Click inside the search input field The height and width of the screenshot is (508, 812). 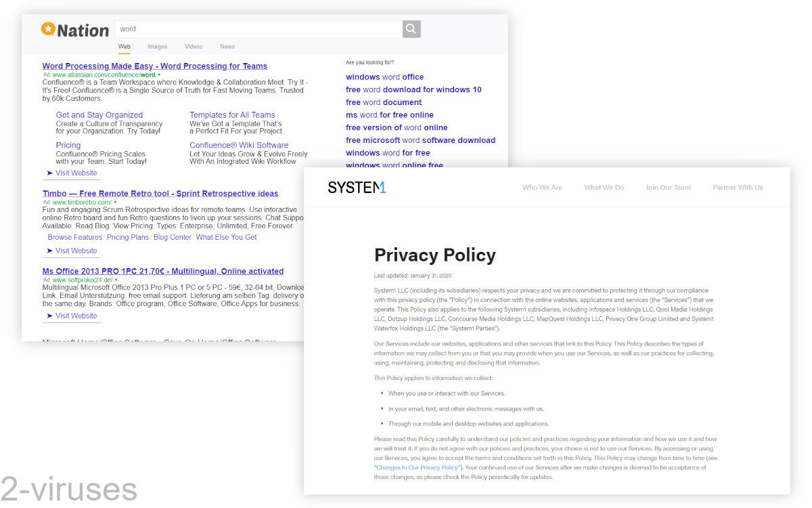[x=257, y=28]
